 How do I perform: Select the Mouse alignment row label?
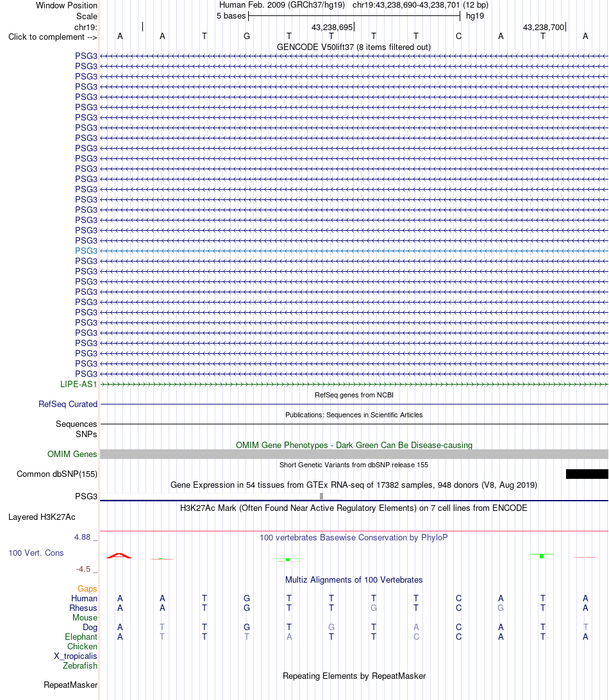click(85, 618)
